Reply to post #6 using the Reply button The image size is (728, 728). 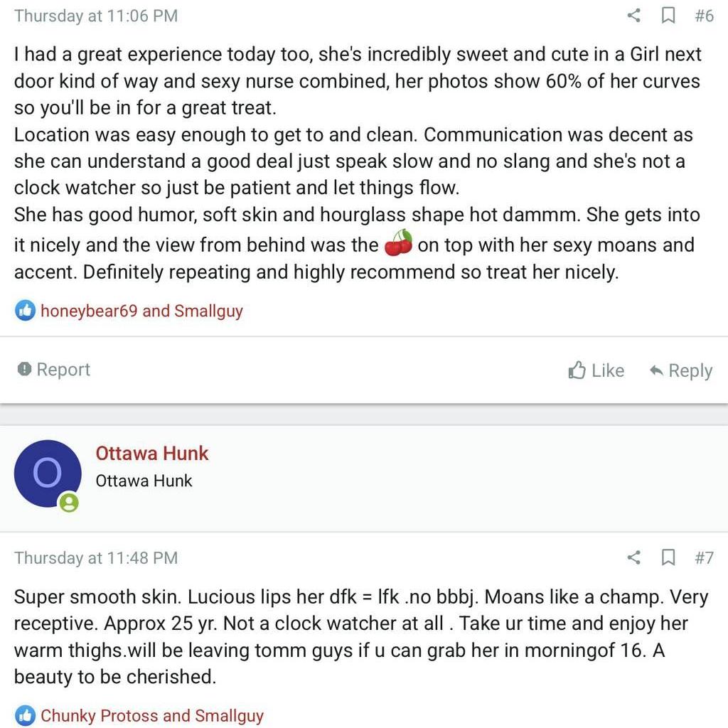point(680,370)
